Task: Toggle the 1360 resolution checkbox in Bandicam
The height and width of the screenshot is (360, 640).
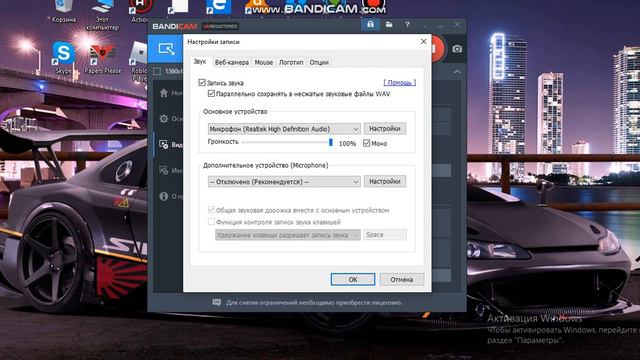Action: 157,71
